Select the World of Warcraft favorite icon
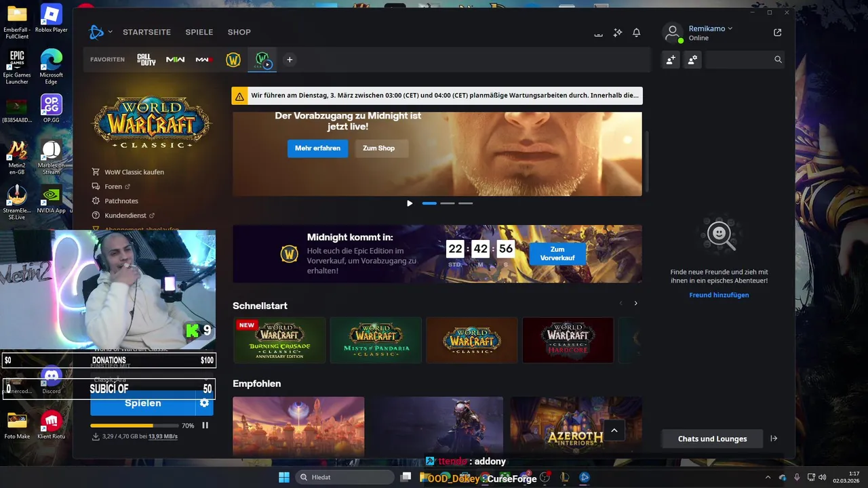The height and width of the screenshot is (488, 868). [233, 60]
